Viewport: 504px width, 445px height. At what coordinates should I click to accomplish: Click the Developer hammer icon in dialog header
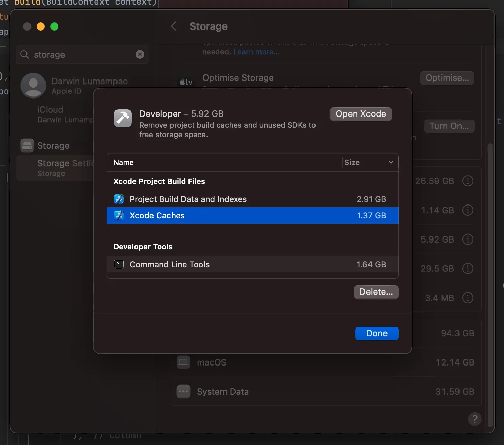tap(123, 118)
